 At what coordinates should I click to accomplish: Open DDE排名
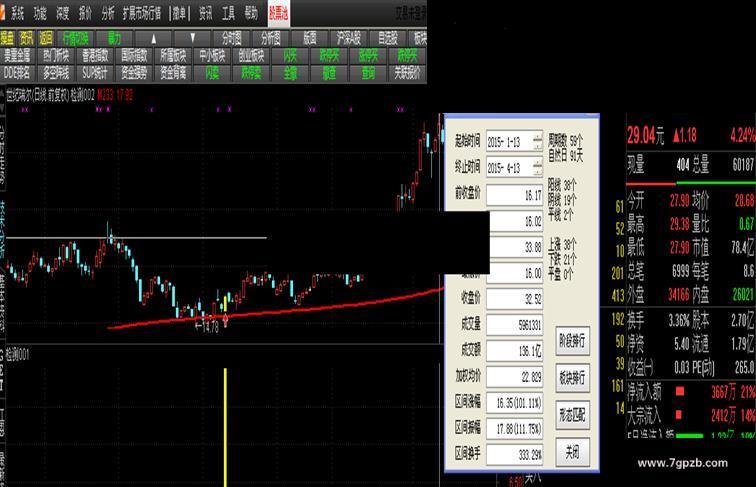[x=17, y=73]
